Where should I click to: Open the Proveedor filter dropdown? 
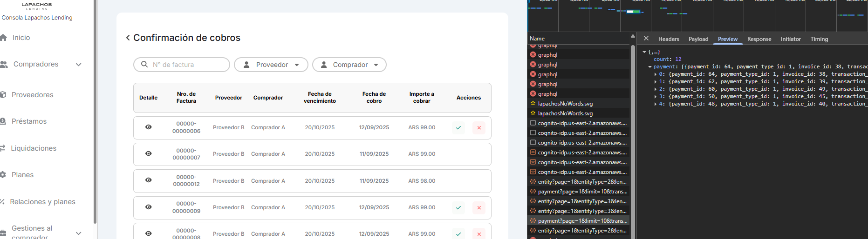(x=271, y=65)
